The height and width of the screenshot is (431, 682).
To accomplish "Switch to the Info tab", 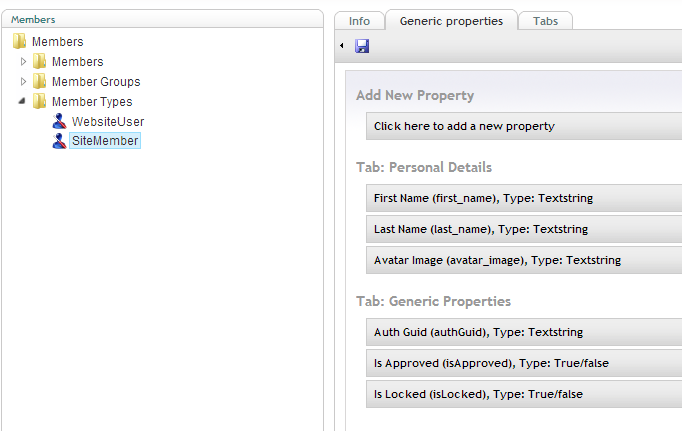I will 359,21.
